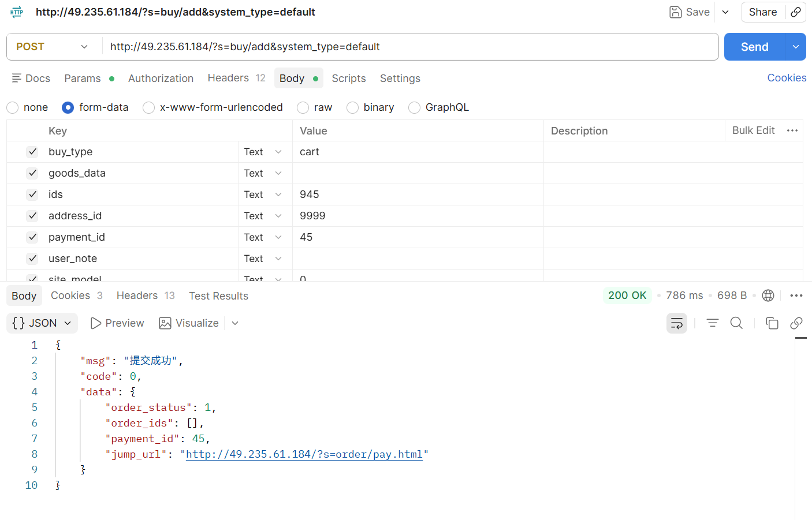
Task: Click Bulk Edit
Action: coord(753,130)
